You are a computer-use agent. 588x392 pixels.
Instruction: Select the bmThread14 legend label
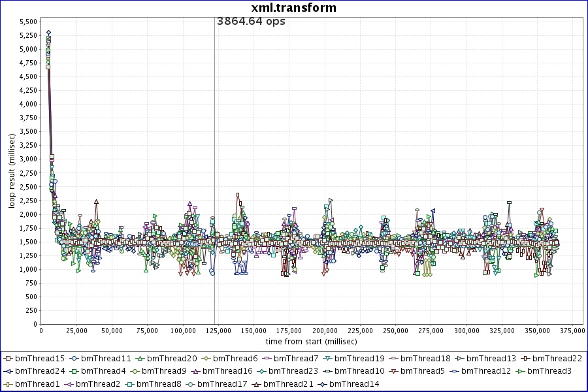tap(353, 384)
